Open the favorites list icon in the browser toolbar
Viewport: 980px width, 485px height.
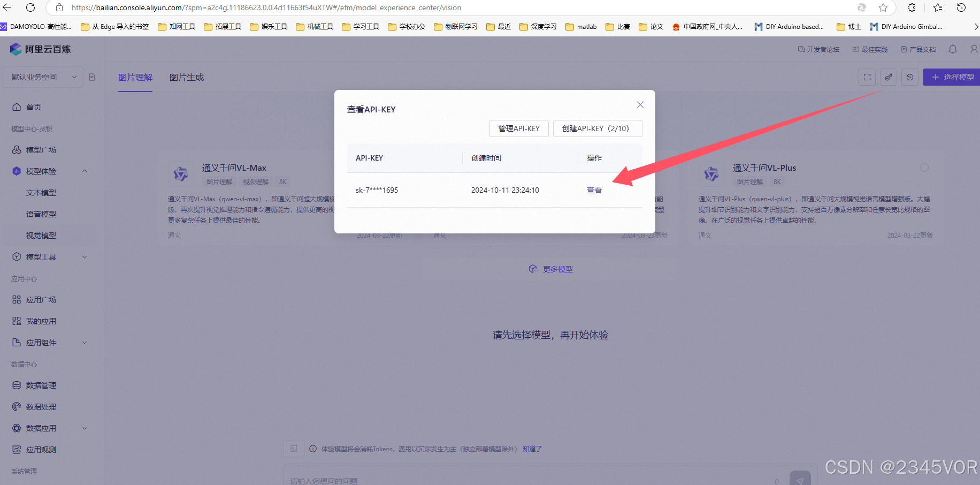[938, 7]
